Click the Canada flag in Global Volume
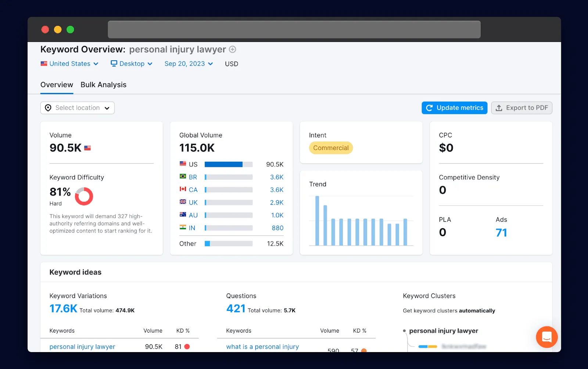588x369 pixels. point(183,189)
